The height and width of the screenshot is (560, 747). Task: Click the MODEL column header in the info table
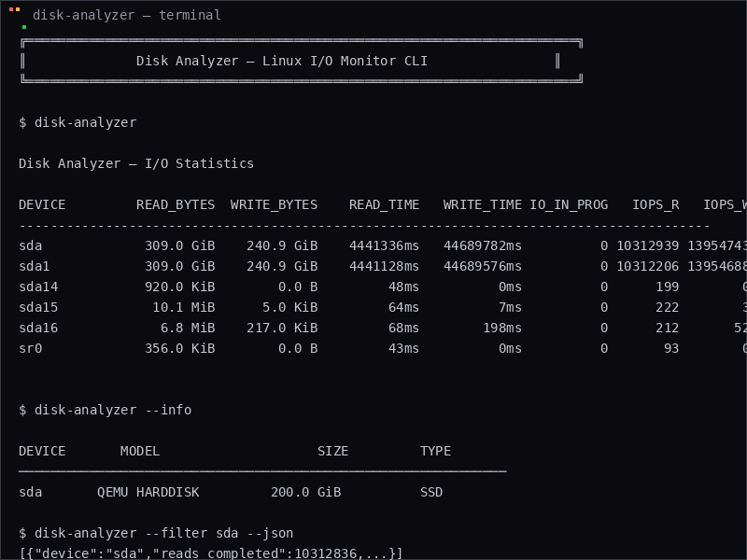pos(140,452)
